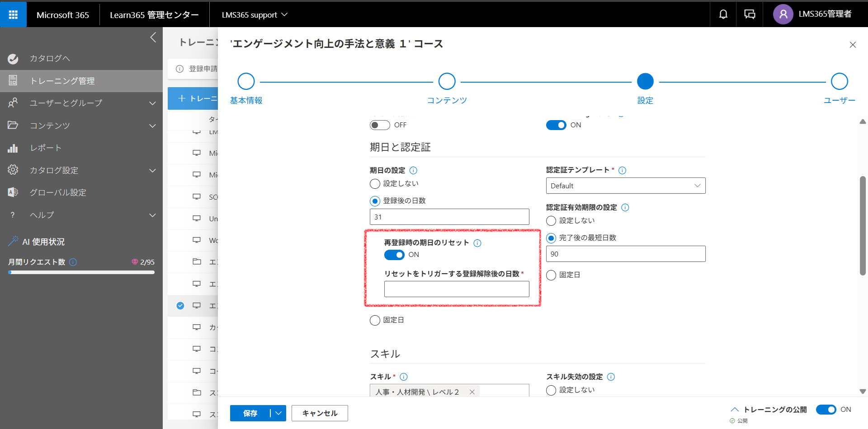
Task: Show info for スキル失効の設定
Action: [x=611, y=377]
